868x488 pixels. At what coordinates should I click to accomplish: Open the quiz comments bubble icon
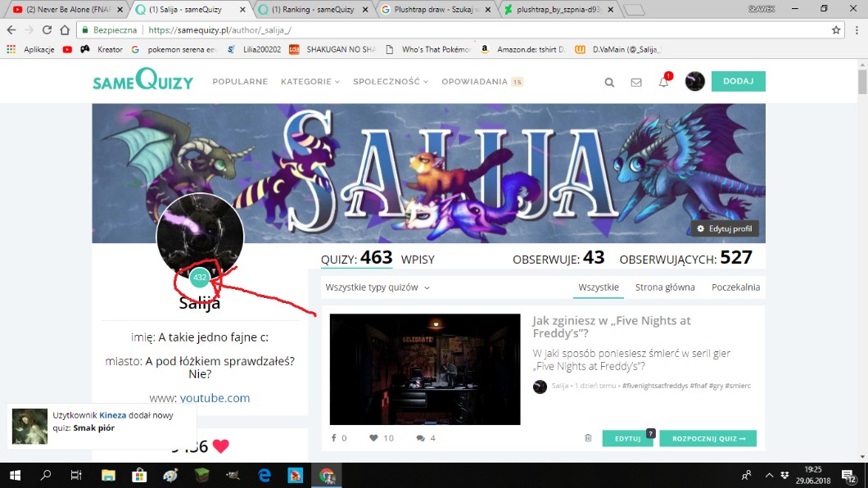(x=420, y=438)
